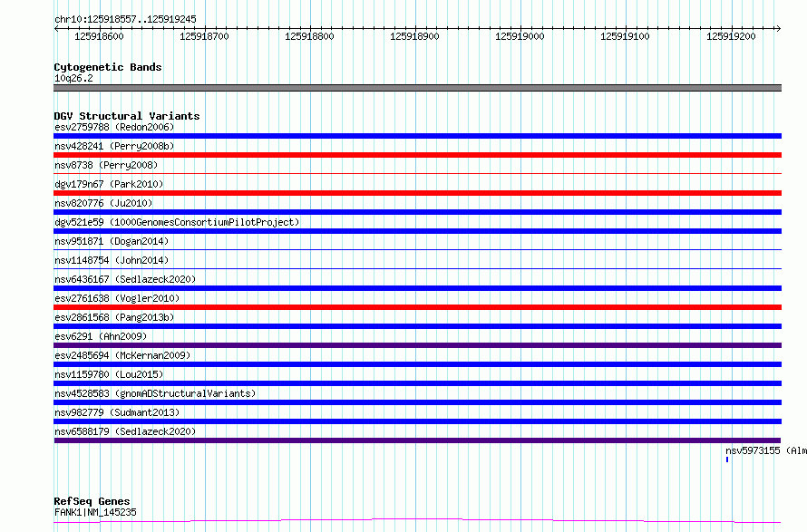Click the ruler's right arrow end
This screenshot has height=532, width=807.
point(779,28)
